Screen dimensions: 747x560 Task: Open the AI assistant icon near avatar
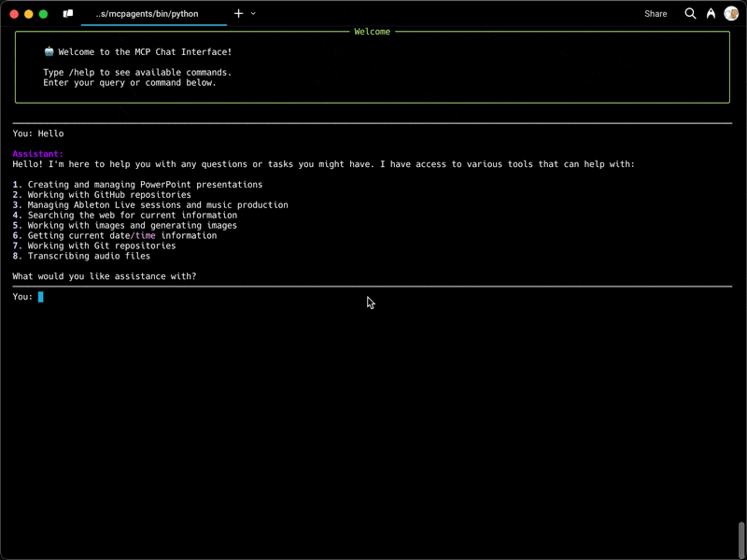pos(711,14)
